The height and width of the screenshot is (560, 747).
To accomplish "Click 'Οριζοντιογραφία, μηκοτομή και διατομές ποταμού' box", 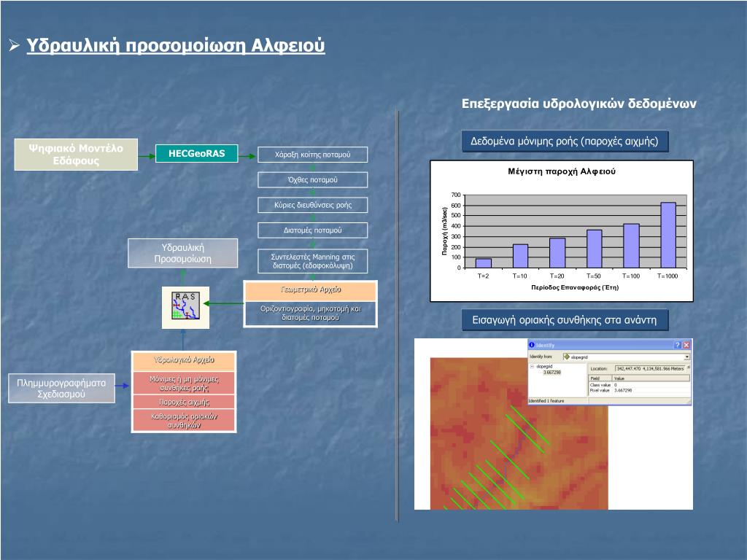I will 311,313.
